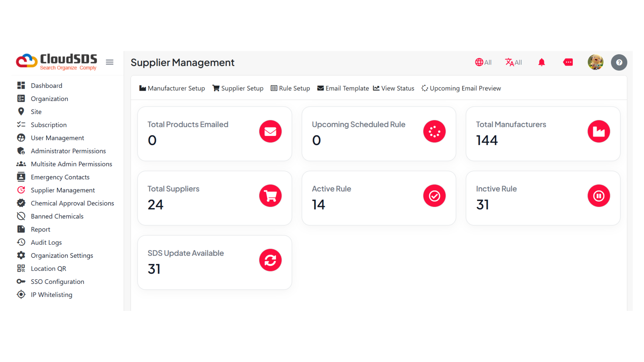Select the Banned Chemicals sidebar icon
The image size is (644, 362).
(21, 216)
